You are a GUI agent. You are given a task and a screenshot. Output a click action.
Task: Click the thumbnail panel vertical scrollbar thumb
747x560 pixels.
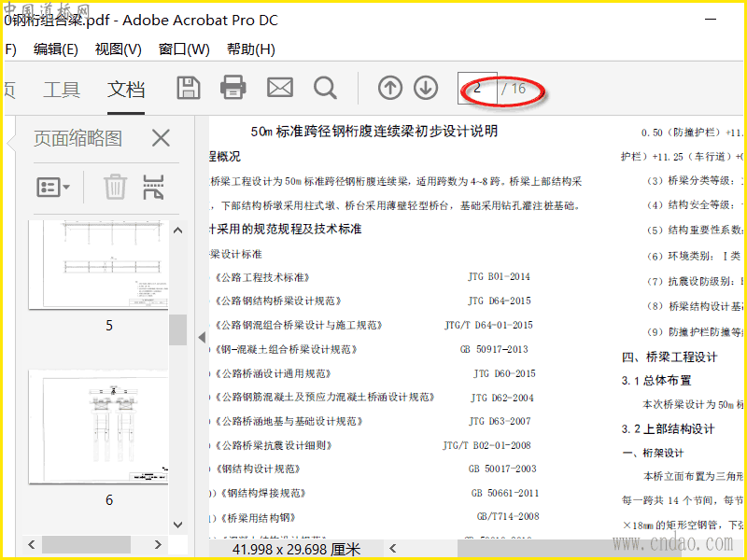coord(177,329)
